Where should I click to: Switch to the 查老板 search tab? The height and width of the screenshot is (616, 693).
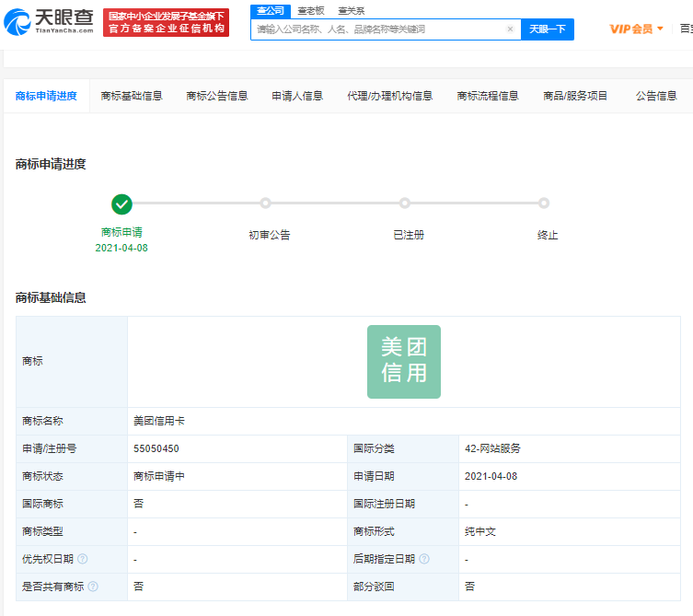point(310,10)
